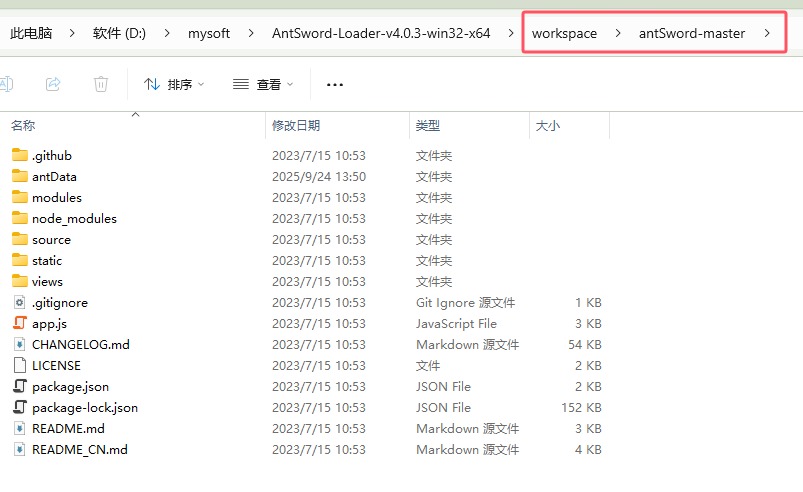Click antSword-master breadcrumb segment
This screenshot has width=803, height=492.
tap(692, 33)
